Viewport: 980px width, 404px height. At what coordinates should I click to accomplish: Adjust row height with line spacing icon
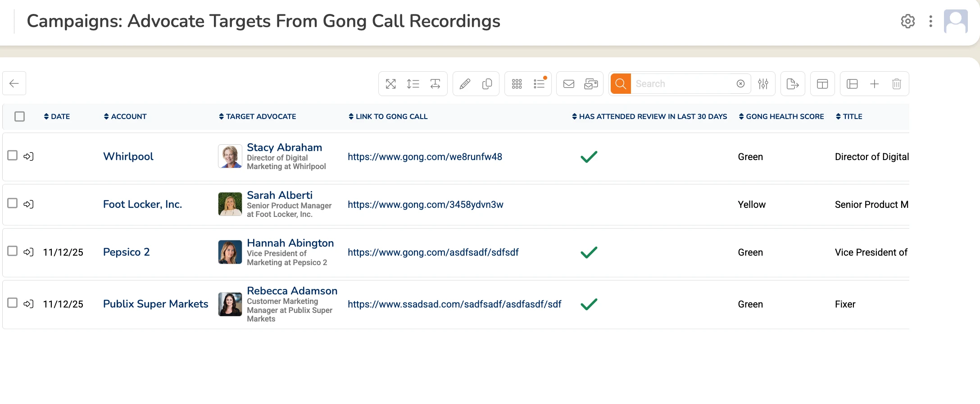(413, 84)
